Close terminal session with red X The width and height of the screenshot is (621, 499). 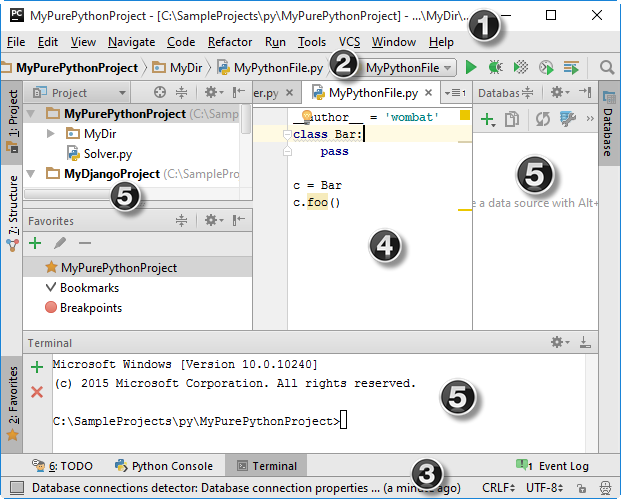tap(37, 392)
